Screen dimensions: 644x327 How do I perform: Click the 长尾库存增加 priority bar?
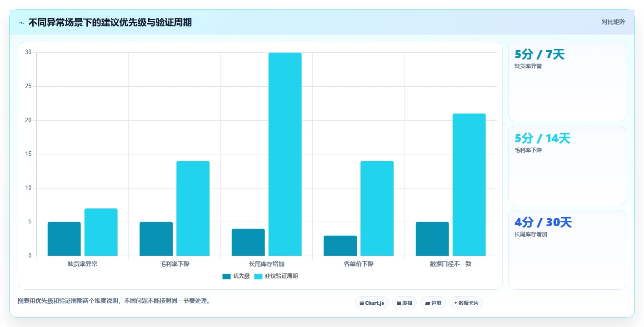pyautogui.click(x=248, y=242)
